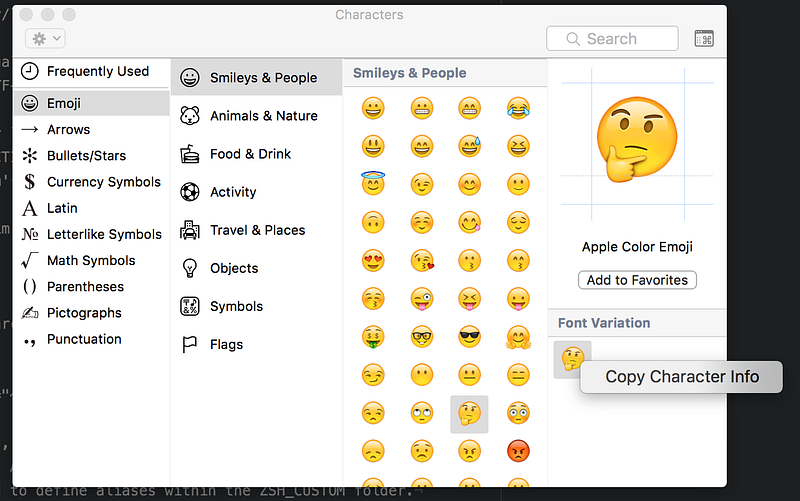Select the hugging face emoji
The width and height of the screenshot is (800, 501).
518,337
